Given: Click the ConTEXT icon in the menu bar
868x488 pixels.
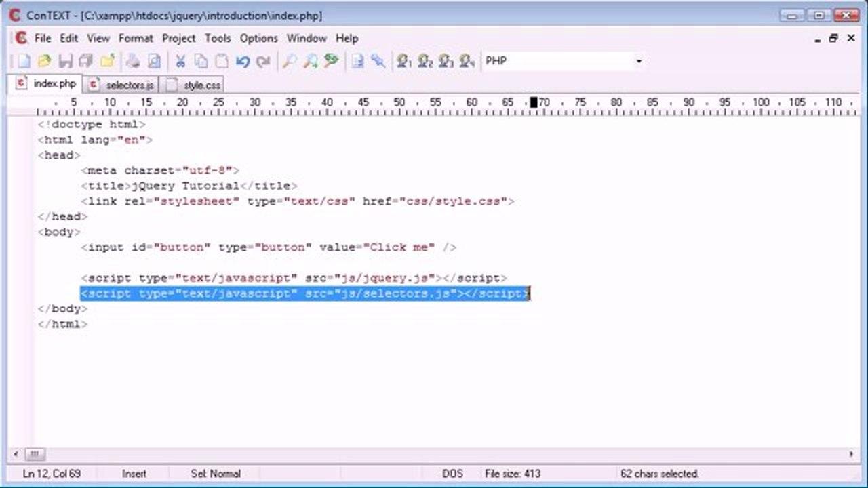Looking at the screenshot, I should click(x=20, y=38).
